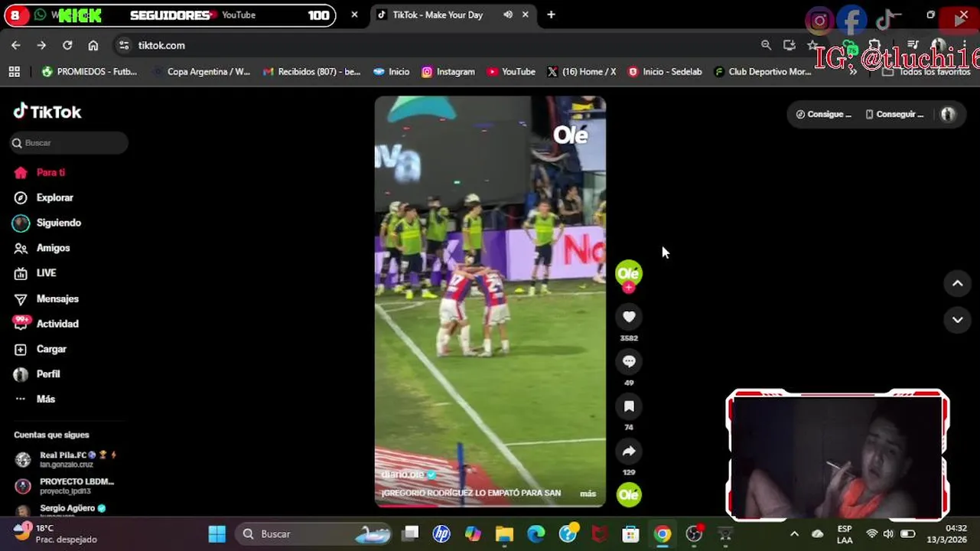Go to the previous video with the up arrow
This screenshot has width=980, height=551.
[x=957, y=284]
